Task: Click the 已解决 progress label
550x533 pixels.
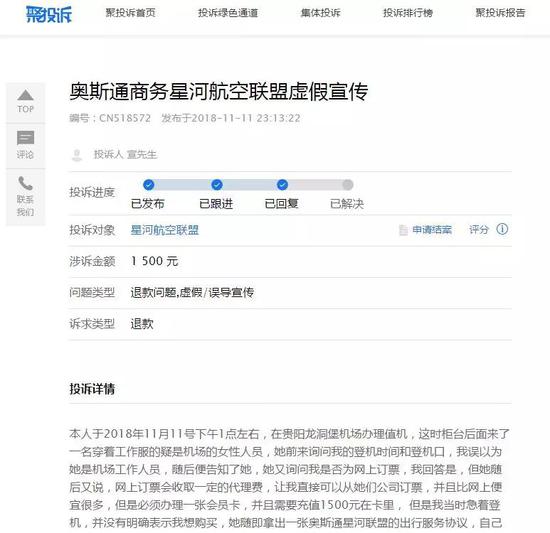Action: pos(347,204)
